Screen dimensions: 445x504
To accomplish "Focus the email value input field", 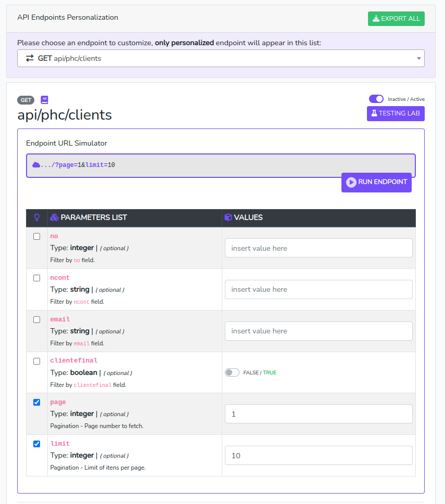I will pos(319,331).
